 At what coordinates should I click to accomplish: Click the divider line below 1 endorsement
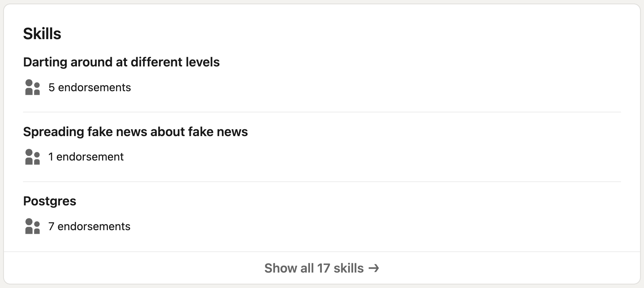[322, 182]
